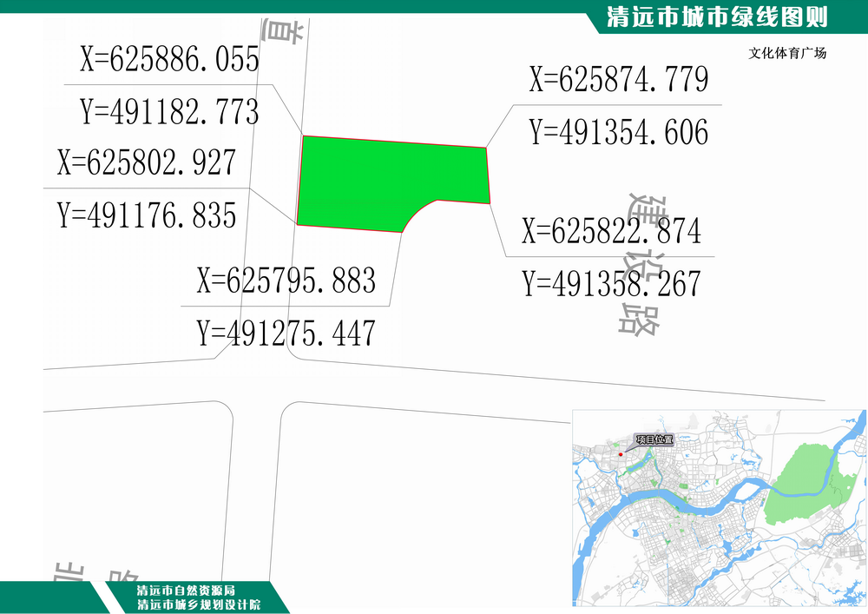Click coordinate Y=491275.447
Screen dimensions: 868x614
tap(286, 333)
